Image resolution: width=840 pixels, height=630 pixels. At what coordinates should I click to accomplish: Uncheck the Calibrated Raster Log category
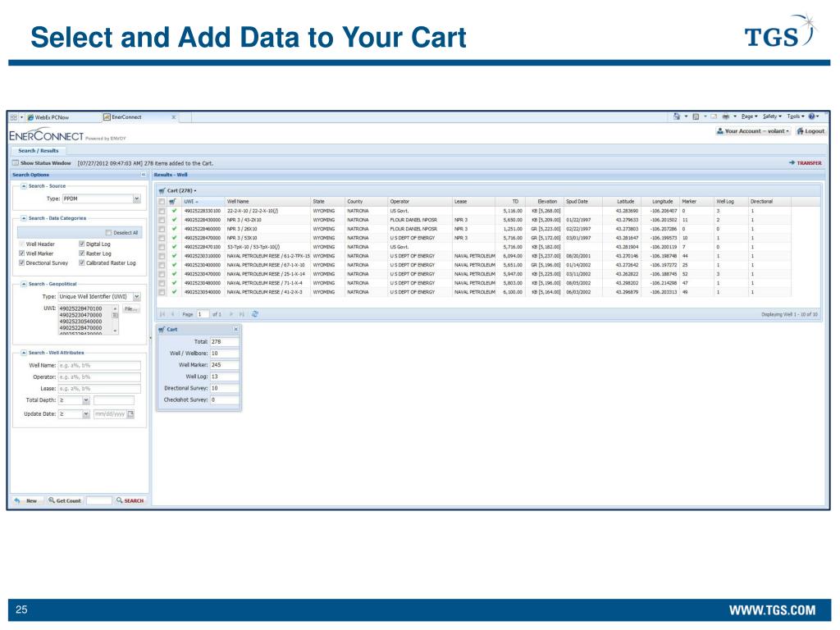[x=82, y=263]
